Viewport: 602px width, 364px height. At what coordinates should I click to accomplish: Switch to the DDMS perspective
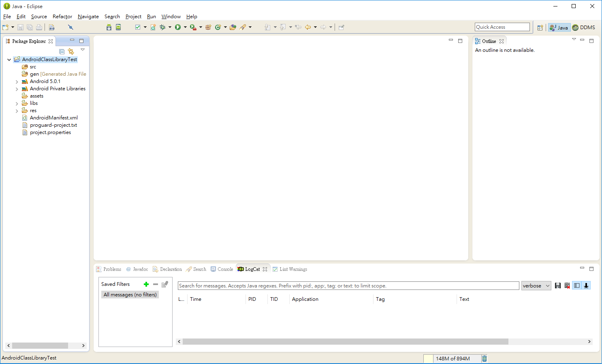tap(584, 28)
